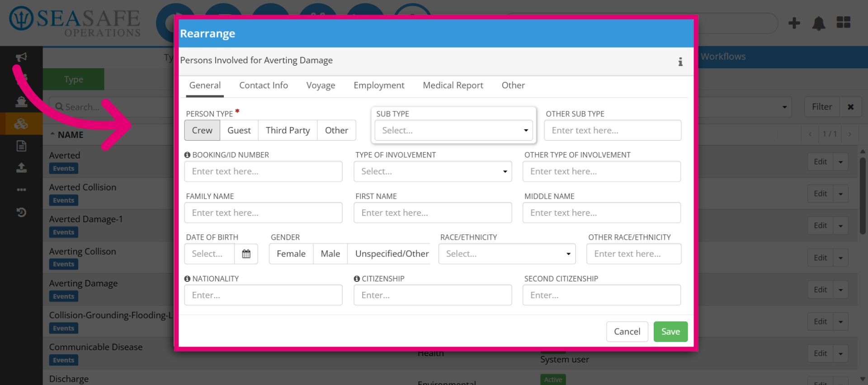This screenshot has height=385, width=868.
Task: Switch to the Employment tab
Action: (379, 86)
